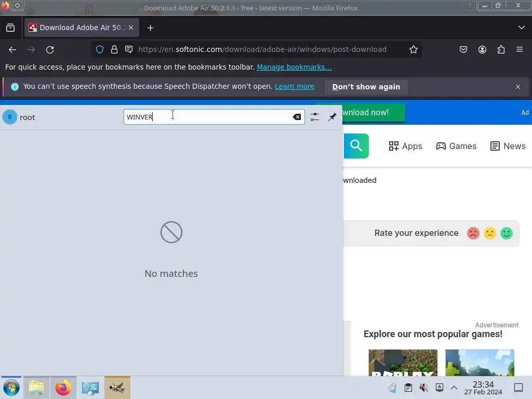532x399 pixels.
Task: Expand the list all tabs chevron
Action: coord(522,28)
